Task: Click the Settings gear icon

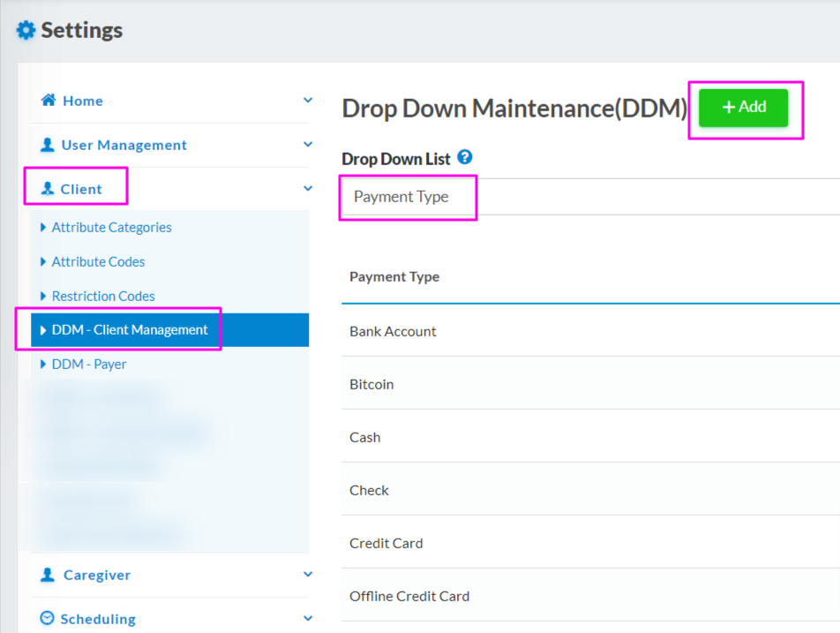Action: click(26, 30)
